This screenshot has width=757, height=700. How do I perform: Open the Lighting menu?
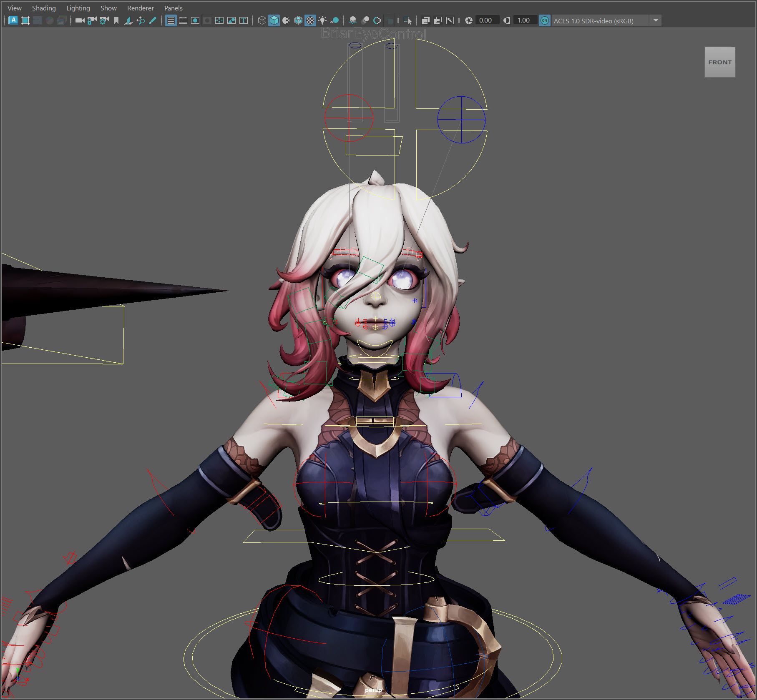[x=78, y=8]
